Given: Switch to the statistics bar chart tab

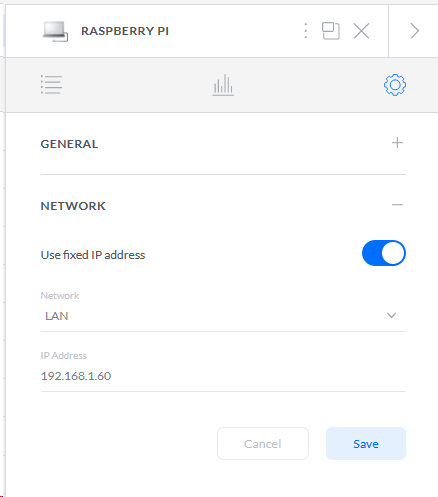Looking at the screenshot, I should click(223, 85).
